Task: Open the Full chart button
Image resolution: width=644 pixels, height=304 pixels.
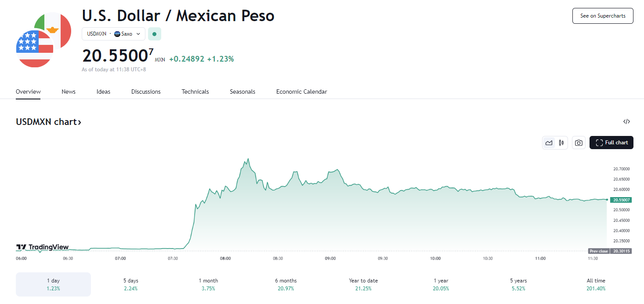Action: pyautogui.click(x=611, y=143)
